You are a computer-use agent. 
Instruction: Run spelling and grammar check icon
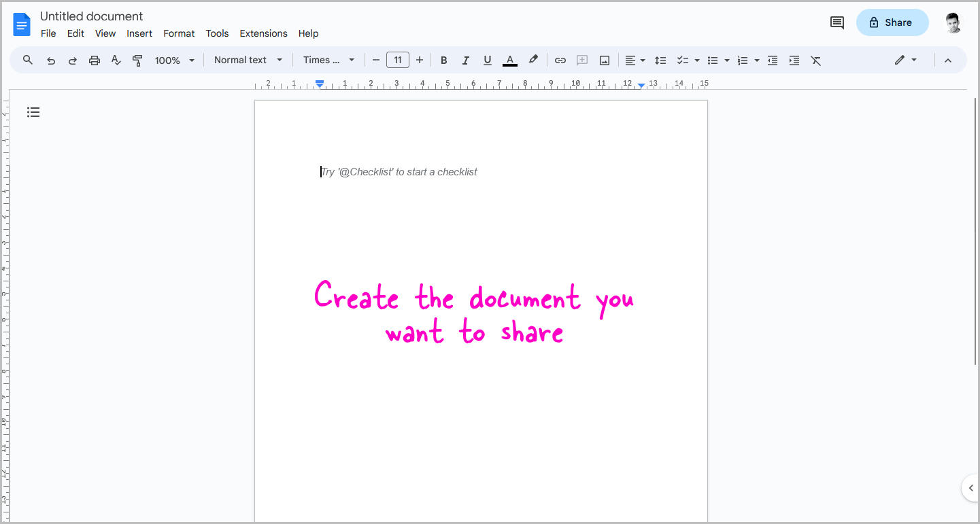pyautogui.click(x=116, y=60)
